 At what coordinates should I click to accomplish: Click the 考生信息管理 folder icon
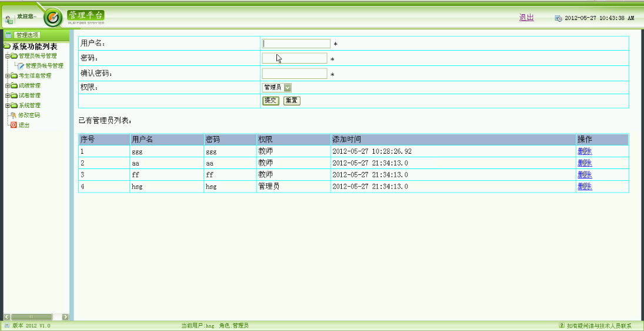[14, 75]
